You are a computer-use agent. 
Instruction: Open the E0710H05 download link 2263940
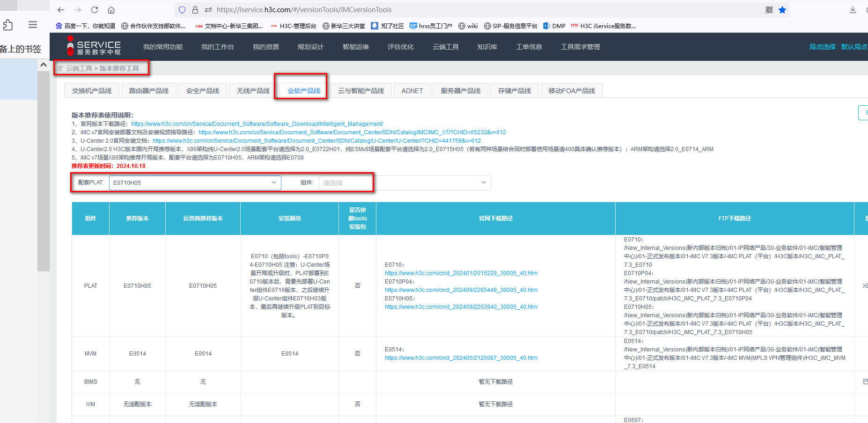(461, 307)
